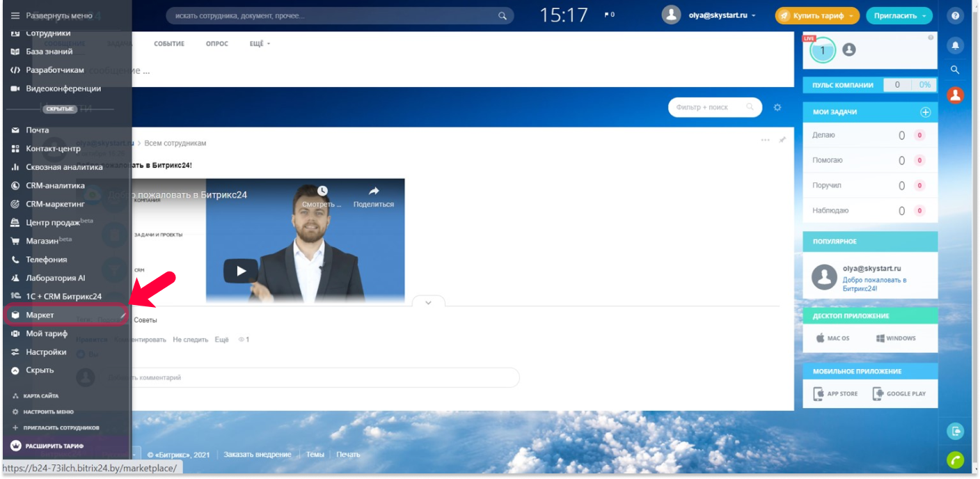Click the Пульс компании bar
980x479 pixels.
click(x=870, y=85)
